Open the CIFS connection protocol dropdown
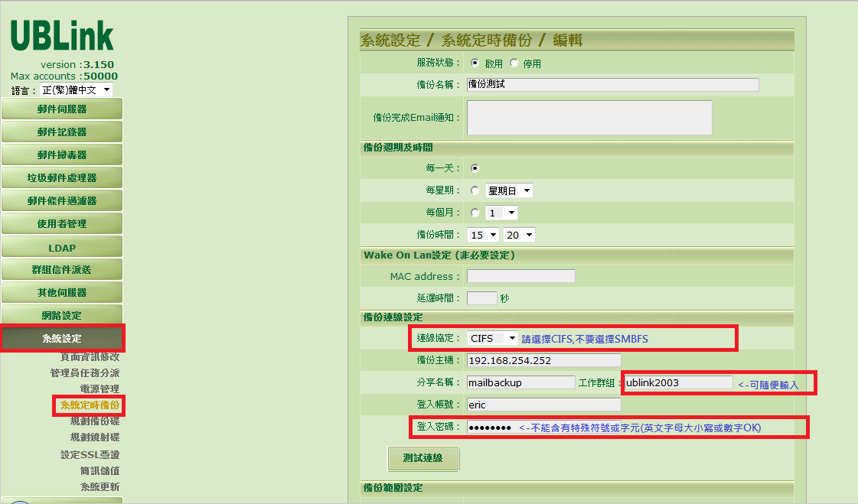 tap(492, 337)
